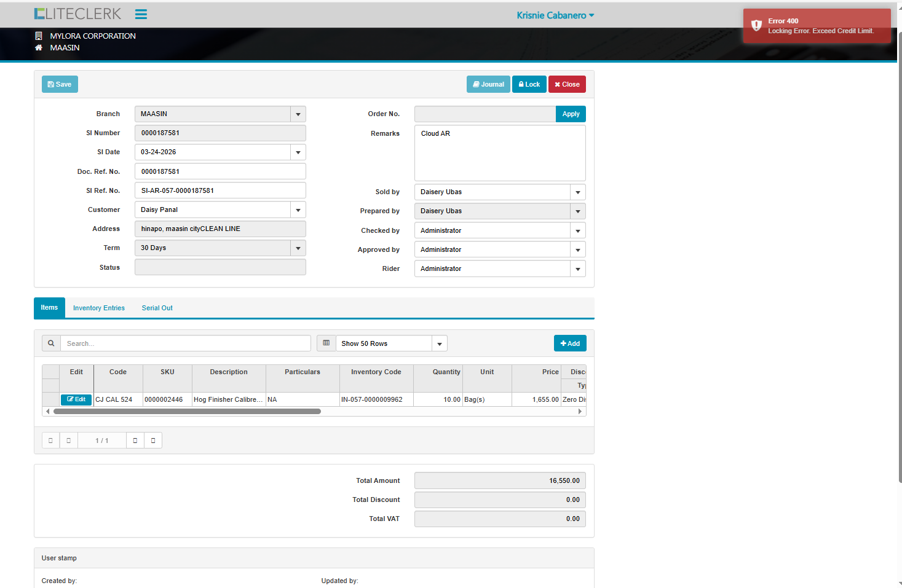
Task: Click the error shield alert icon
Action: pyautogui.click(x=756, y=25)
